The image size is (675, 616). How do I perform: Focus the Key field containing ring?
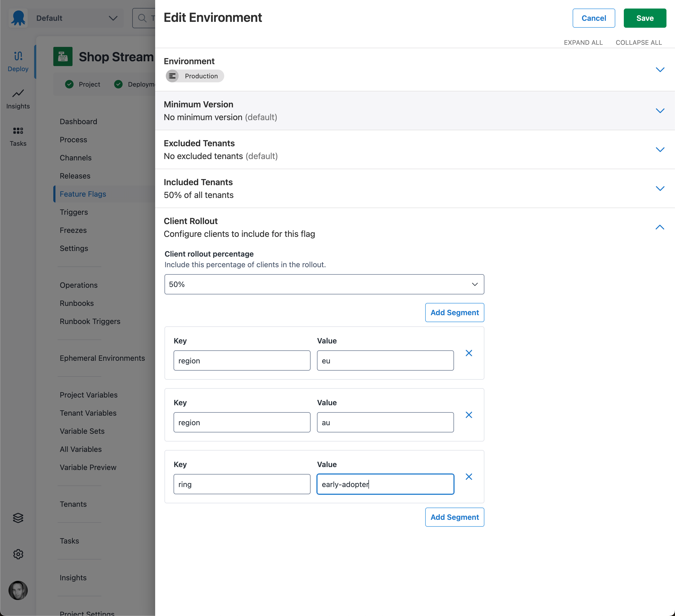242,484
